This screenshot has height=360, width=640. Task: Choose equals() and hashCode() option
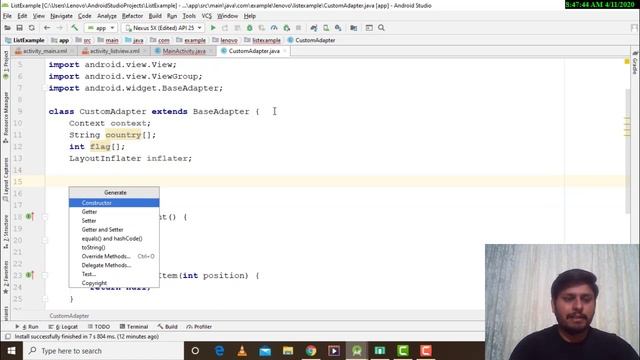[114, 239]
